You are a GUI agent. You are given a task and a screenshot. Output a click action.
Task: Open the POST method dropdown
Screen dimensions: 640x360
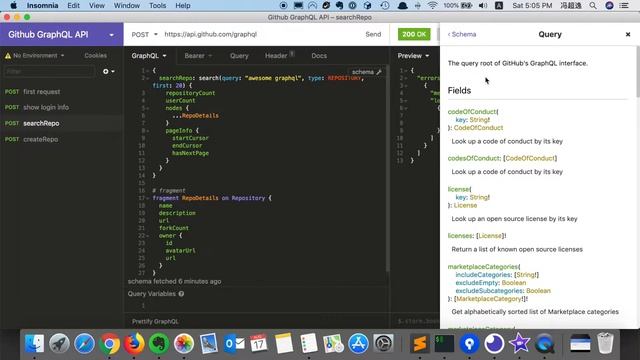(144, 34)
